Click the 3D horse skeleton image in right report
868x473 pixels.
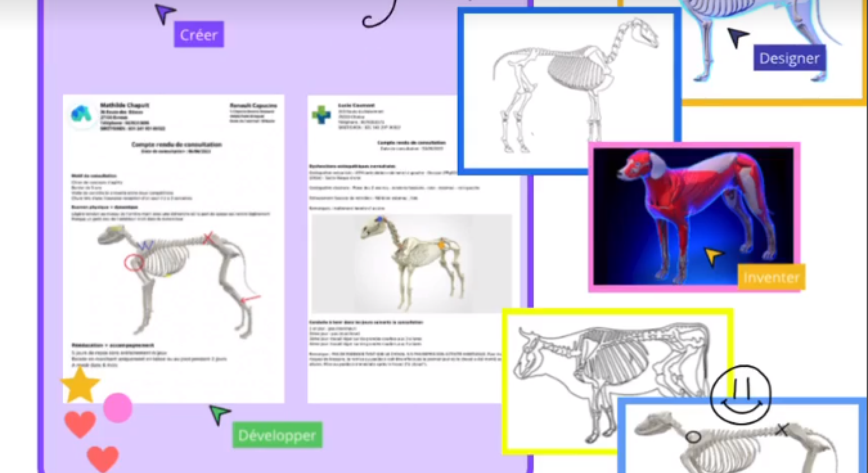click(412, 264)
